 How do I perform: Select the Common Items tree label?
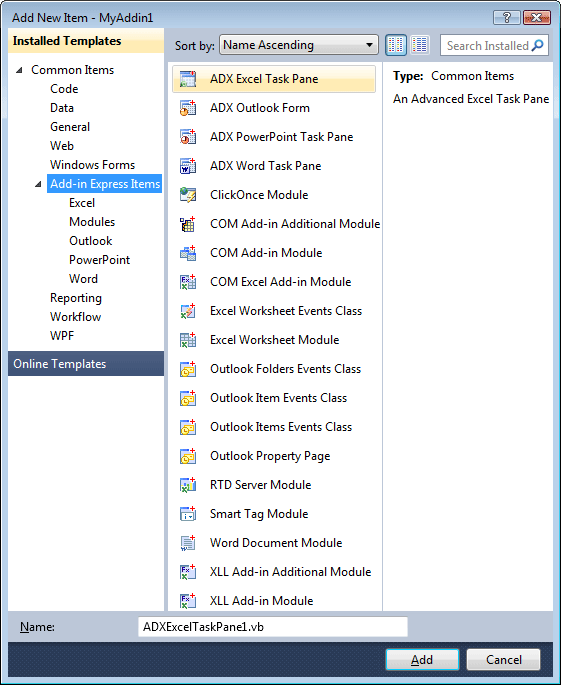73,70
